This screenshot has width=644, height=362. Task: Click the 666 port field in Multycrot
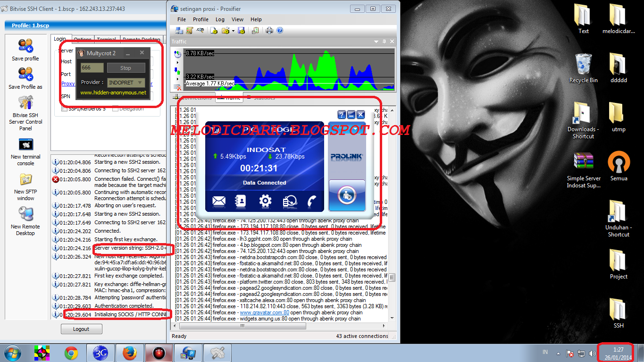pyautogui.click(x=92, y=68)
